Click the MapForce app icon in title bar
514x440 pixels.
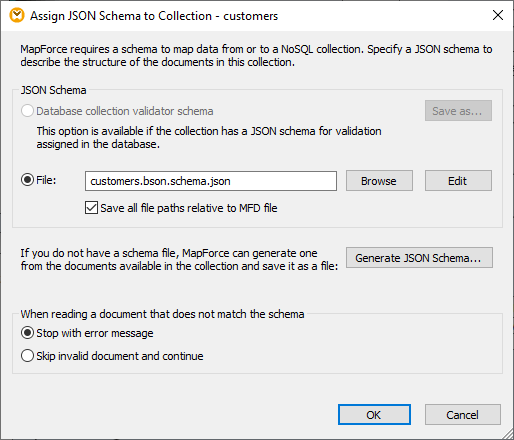tap(17, 16)
